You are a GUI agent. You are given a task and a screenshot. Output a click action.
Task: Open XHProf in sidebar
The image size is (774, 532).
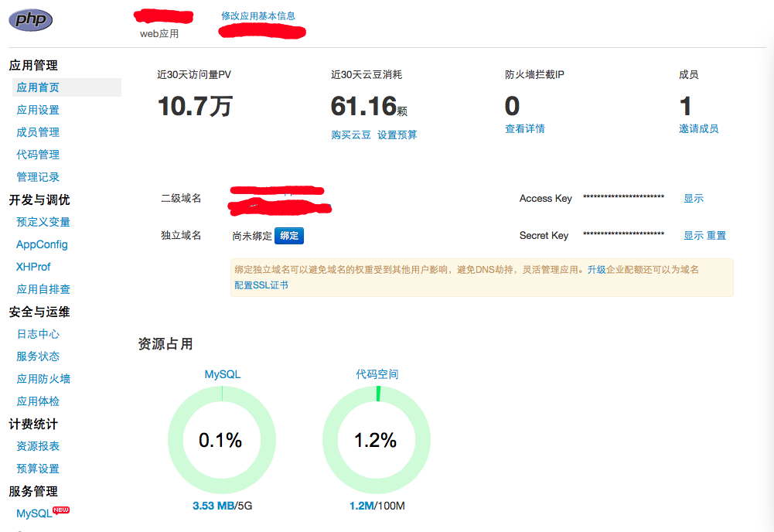click(x=33, y=267)
